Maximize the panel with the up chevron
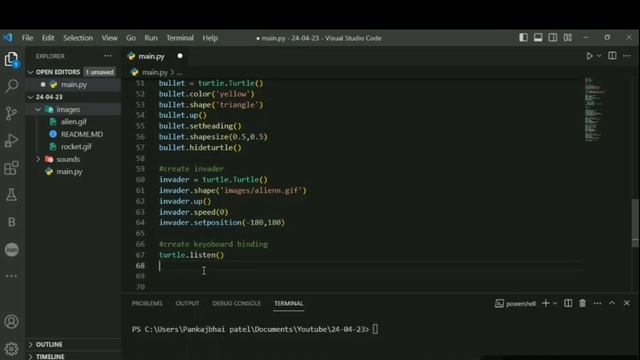Viewport: 640px width, 360px height. pyautogui.click(x=612, y=303)
